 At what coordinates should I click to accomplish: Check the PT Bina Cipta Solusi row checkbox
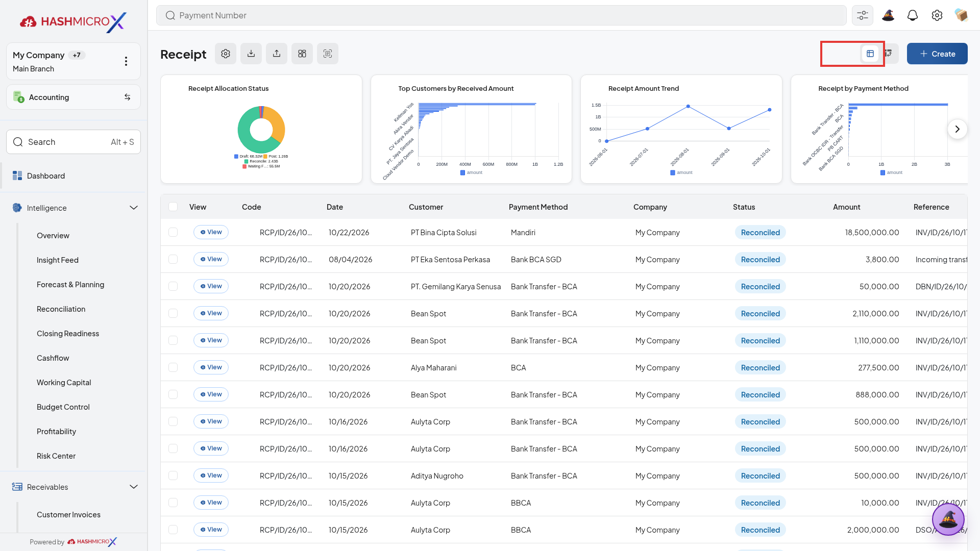coord(173,232)
